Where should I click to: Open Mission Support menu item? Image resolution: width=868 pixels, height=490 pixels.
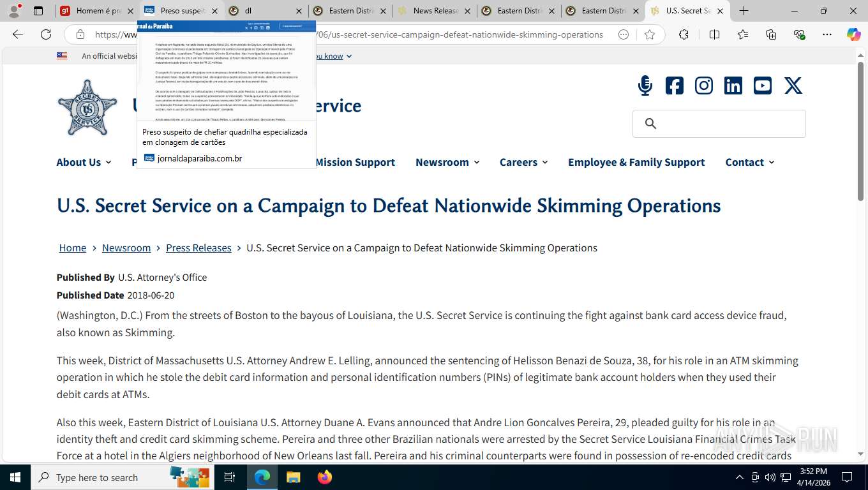[355, 162]
